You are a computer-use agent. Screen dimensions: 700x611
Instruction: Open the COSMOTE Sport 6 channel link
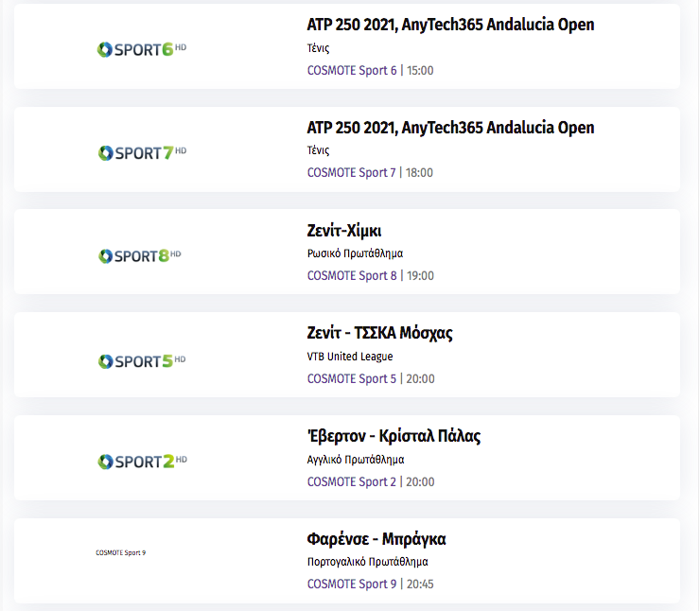[x=352, y=71]
